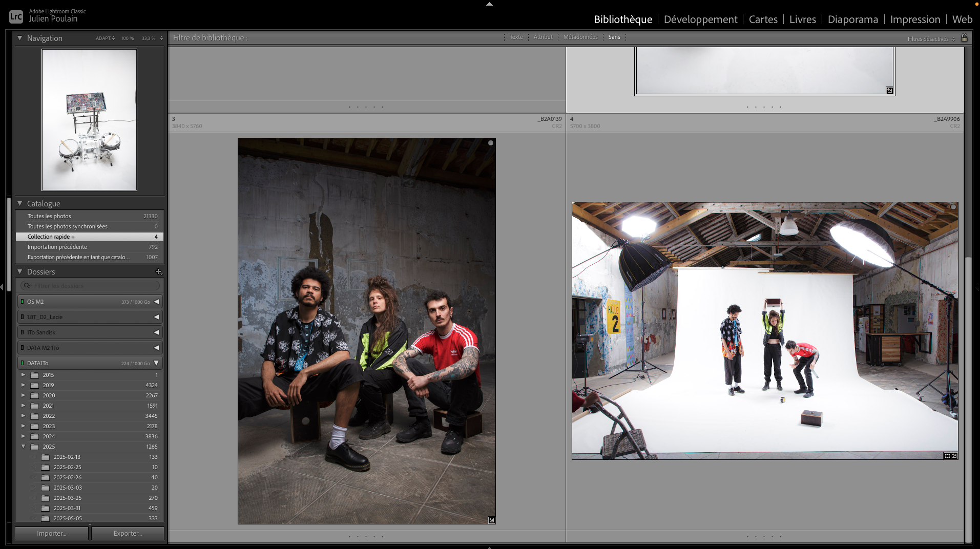Viewport: 980px width, 549px height.
Task: Click the Importer button
Action: [51, 533]
